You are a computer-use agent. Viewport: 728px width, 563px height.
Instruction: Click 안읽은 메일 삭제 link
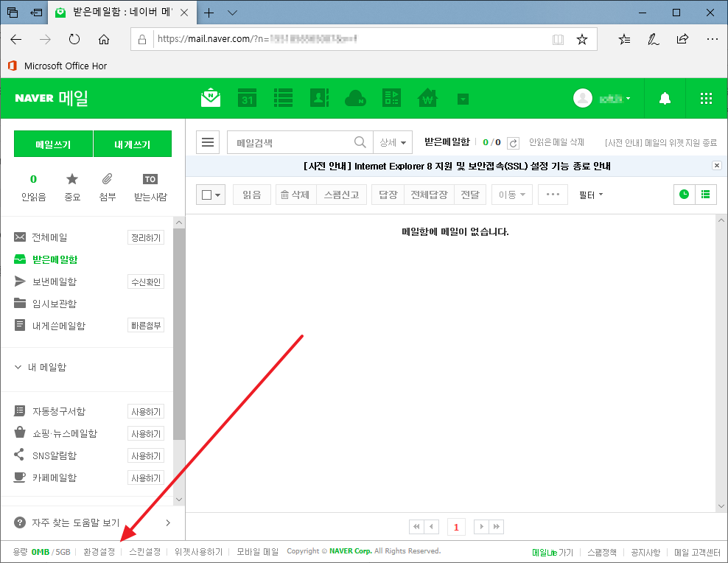coord(556,142)
